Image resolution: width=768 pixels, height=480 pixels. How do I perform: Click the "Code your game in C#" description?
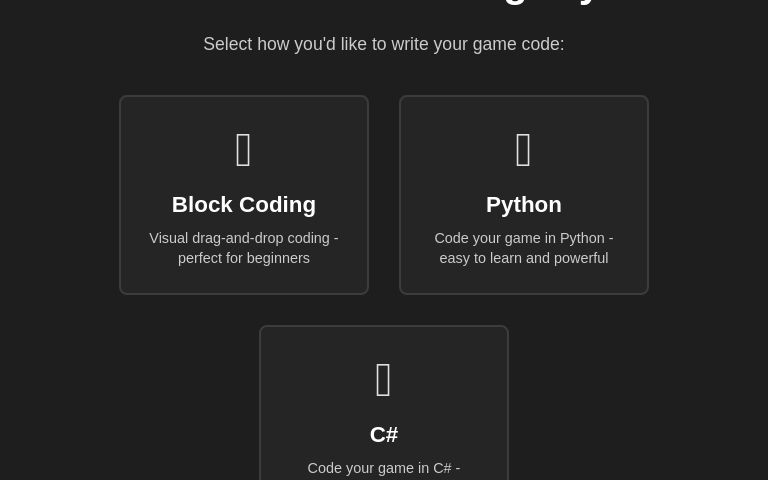point(383,468)
